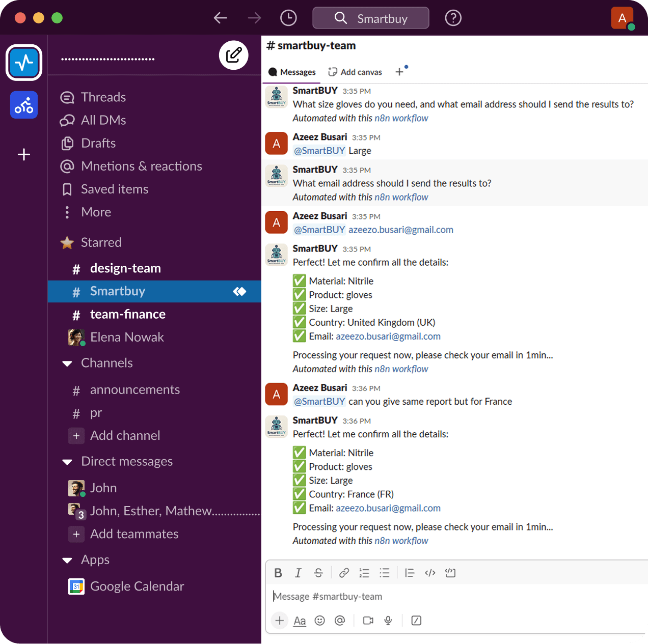Open John, Esther, Mathew group DM
The width and height of the screenshot is (648, 644).
click(x=164, y=511)
